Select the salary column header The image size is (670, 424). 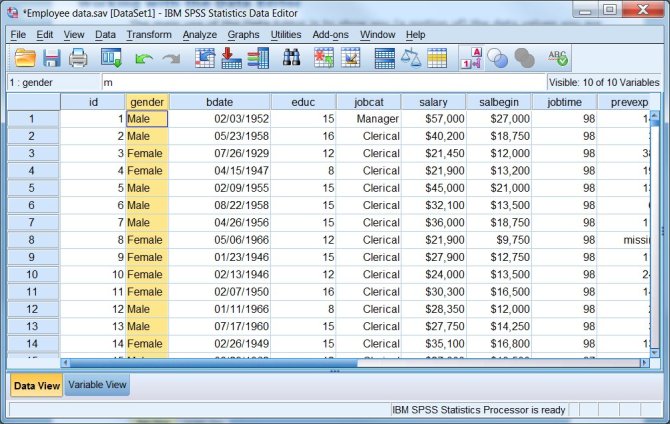433,102
